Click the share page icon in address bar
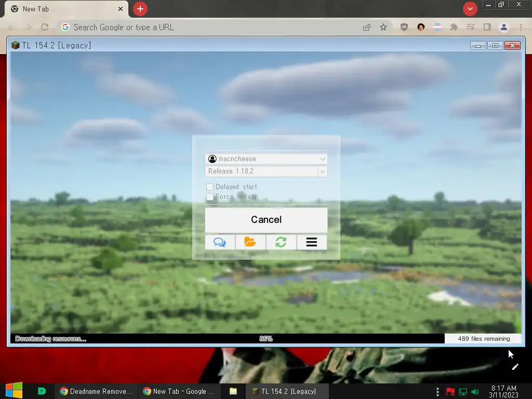 point(367,27)
